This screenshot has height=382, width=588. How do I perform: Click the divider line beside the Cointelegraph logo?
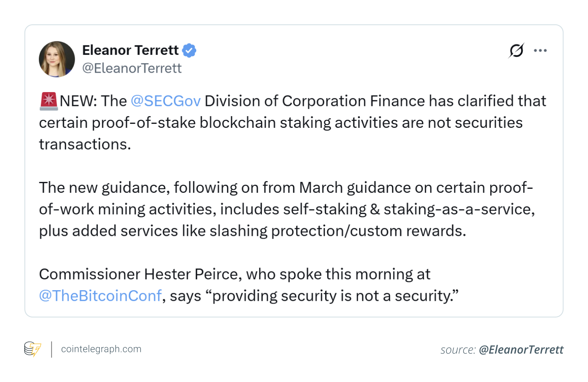(x=52, y=349)
